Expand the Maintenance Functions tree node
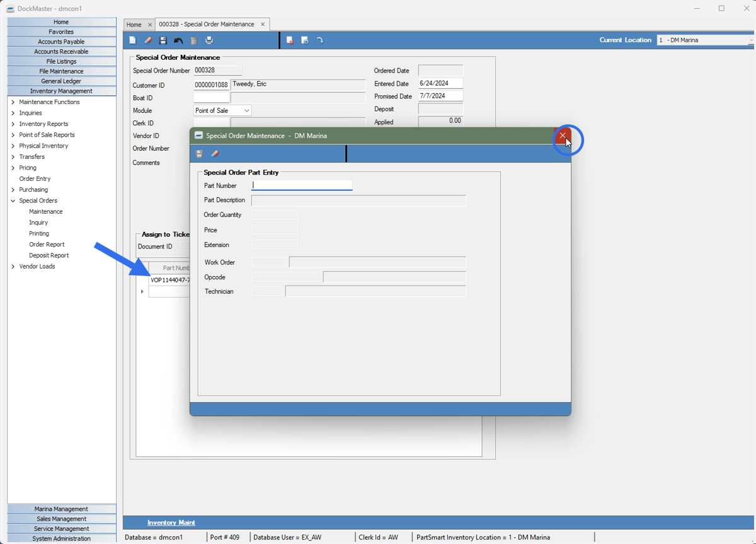Viewport: 756px width, 544px height. [x=13, y=102]
